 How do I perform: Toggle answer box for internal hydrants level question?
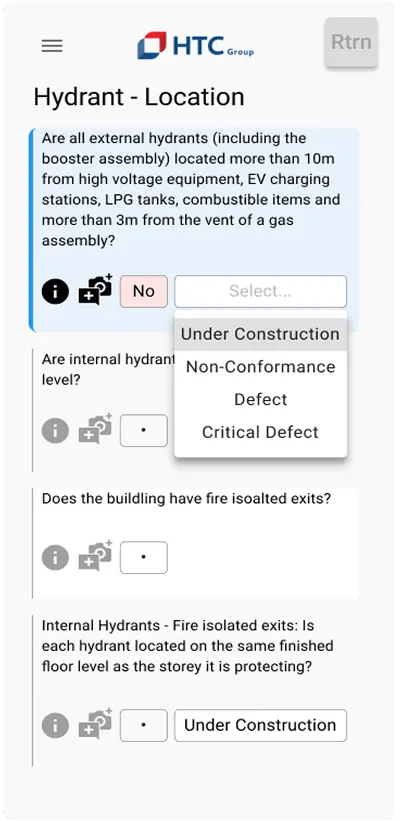tap(144, 430)
